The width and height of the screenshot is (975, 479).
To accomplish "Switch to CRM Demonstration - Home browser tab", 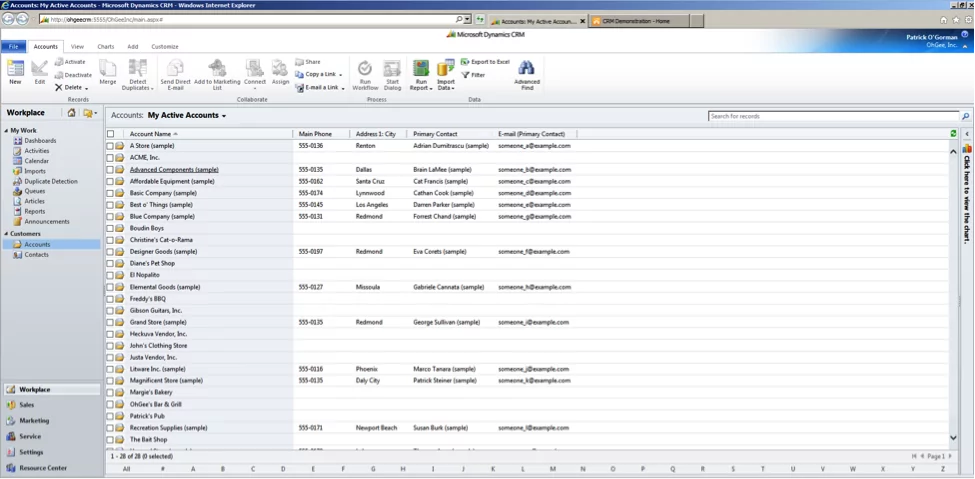I will 638,21.
